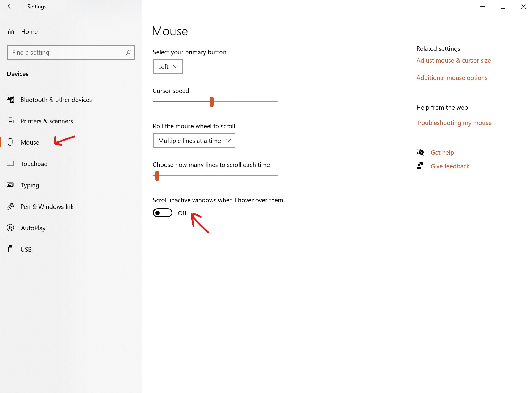Click the USB drive icon
Viewport: 532px width, 393px height.
[10, 249]
